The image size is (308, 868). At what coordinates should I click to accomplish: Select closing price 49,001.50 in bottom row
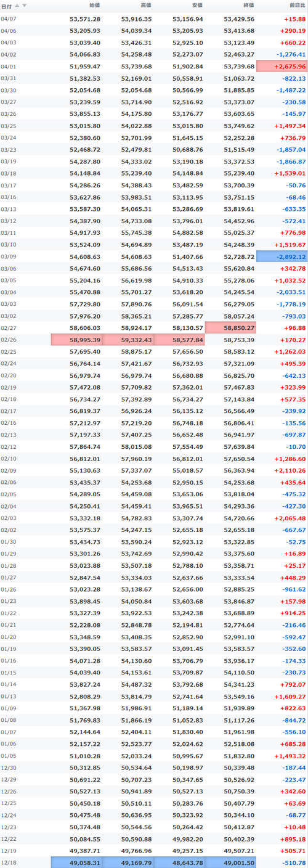tap(231, 862)
